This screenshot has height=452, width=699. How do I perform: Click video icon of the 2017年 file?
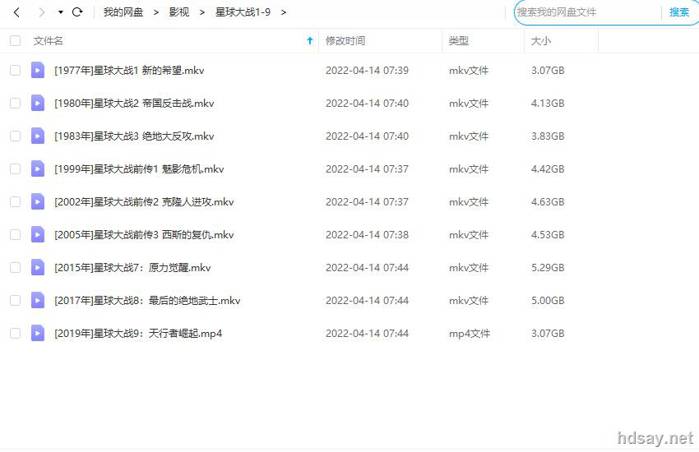click(38, 300)
